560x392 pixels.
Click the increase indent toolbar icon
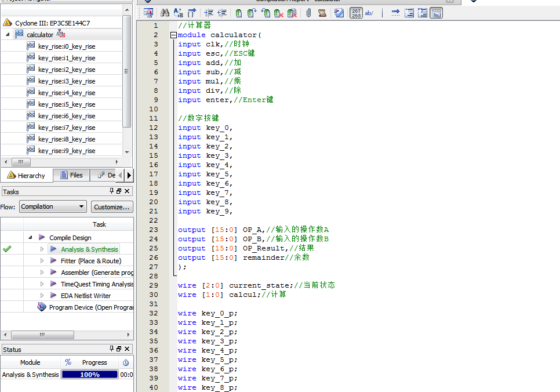(209, 13)
